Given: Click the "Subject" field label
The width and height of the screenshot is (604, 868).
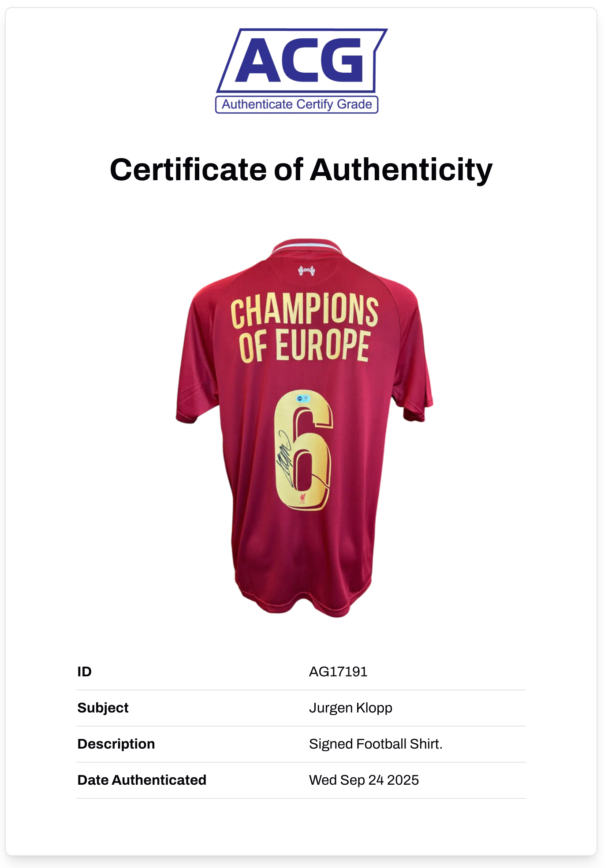Looking at the screenshot, I should [103, 708].
